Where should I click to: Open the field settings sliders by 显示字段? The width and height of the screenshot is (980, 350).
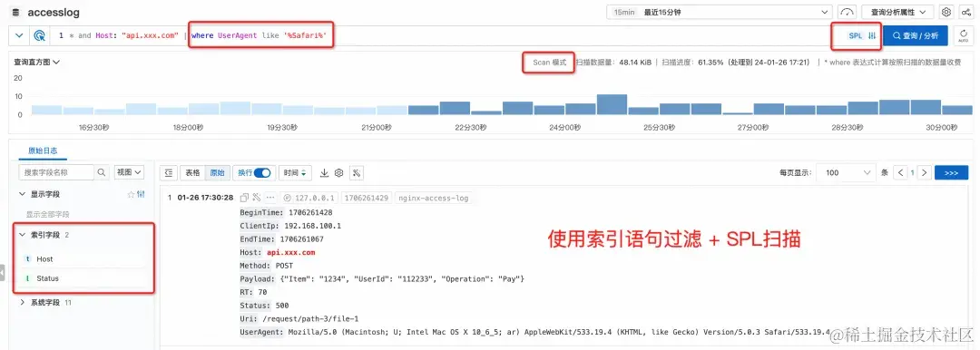tap(141, 194)
